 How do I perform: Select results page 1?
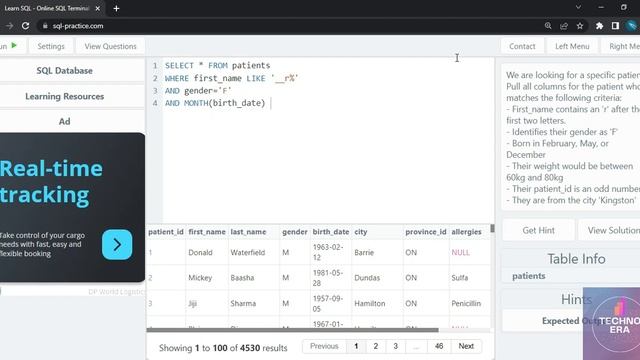356,346
